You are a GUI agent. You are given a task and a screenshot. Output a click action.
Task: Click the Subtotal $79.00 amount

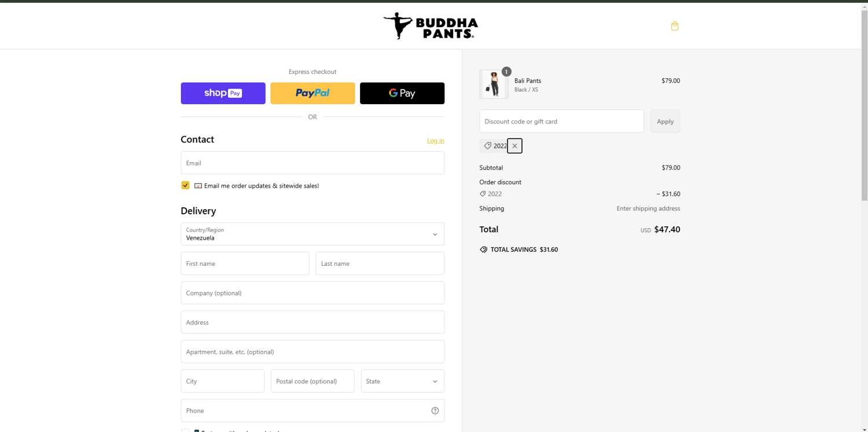tap(671, 167)
